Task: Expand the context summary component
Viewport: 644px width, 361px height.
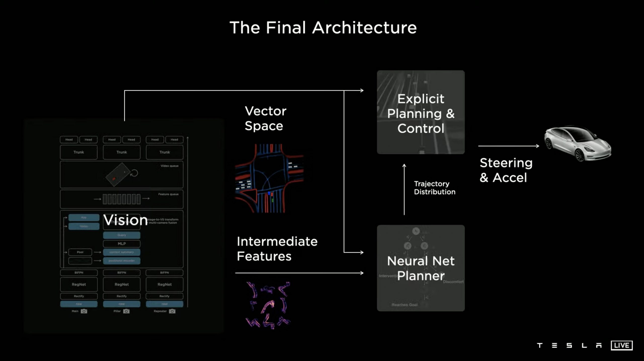Action: (x=122, y=252)
